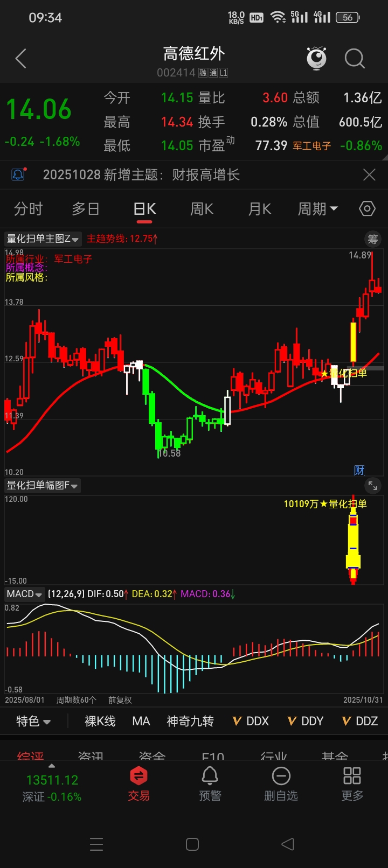Tap the 通 connect badge

pyautogui.click(x=213, y=73)
